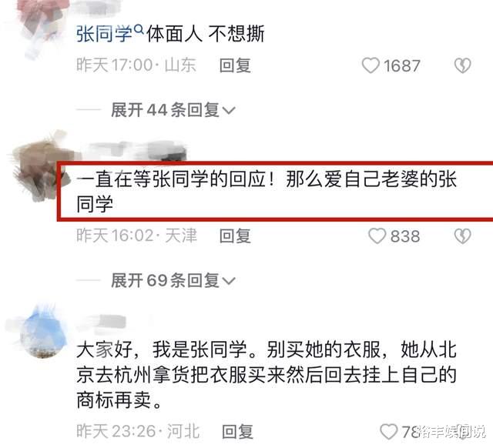Open first commenter's blurred avatar
The image size is (493, 448).
[x=42, y=27]
